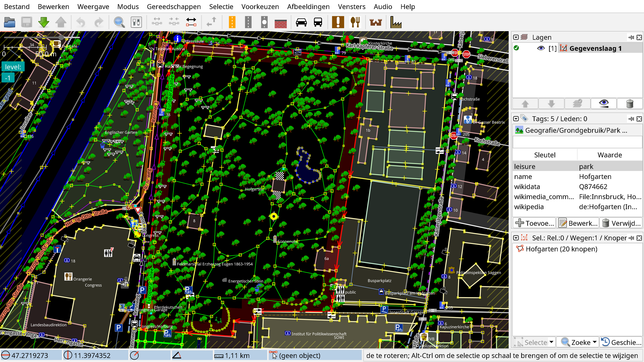Screen dimensions: 644x362
Task: Toggle the active layer green checkmark
Action: pos(516,48)
